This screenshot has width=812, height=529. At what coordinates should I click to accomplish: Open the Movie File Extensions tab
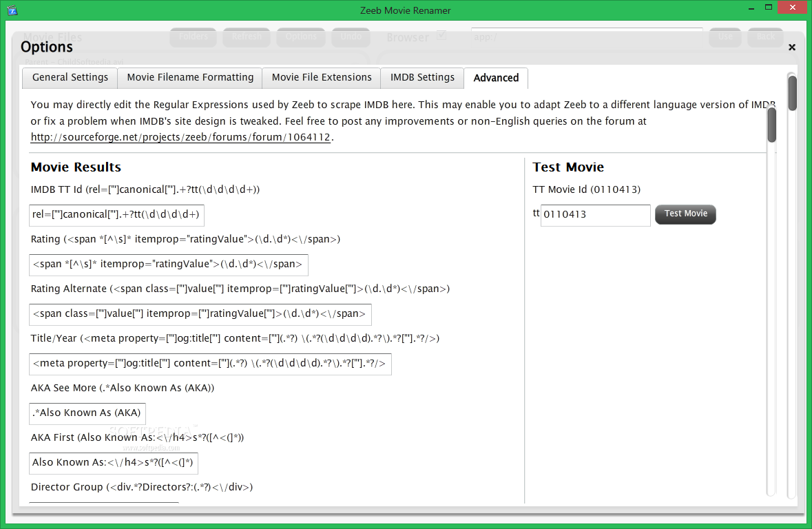(322, 78)
